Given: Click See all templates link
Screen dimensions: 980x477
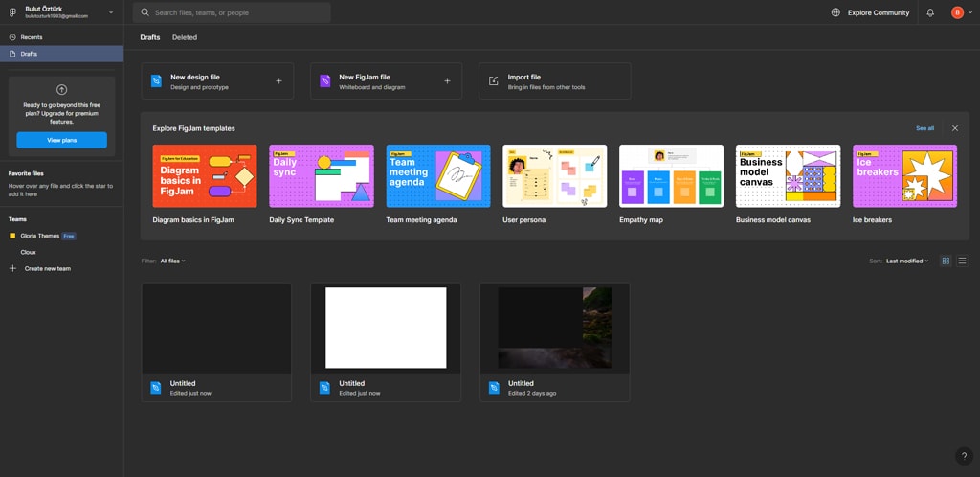Looking at the screenshot, I should [x=925, y=128].
